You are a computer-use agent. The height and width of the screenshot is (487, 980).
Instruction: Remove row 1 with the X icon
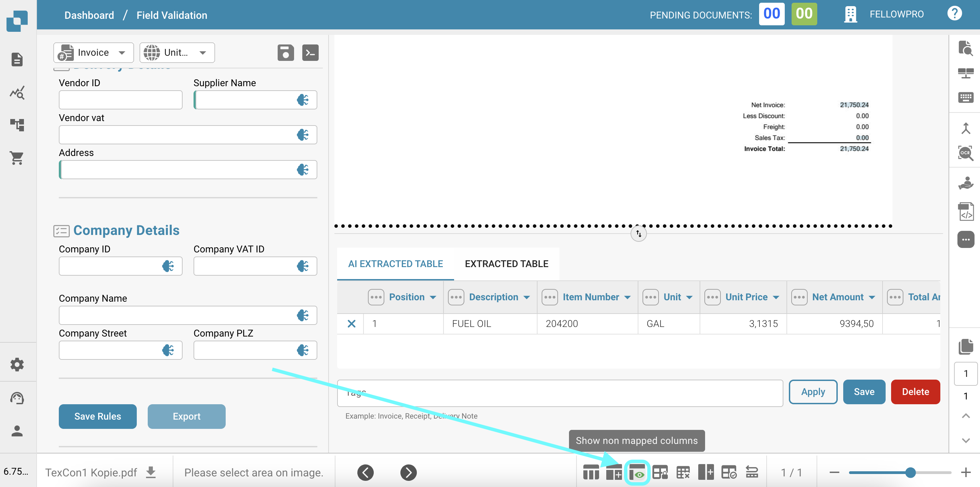click(x=351, y=324)
